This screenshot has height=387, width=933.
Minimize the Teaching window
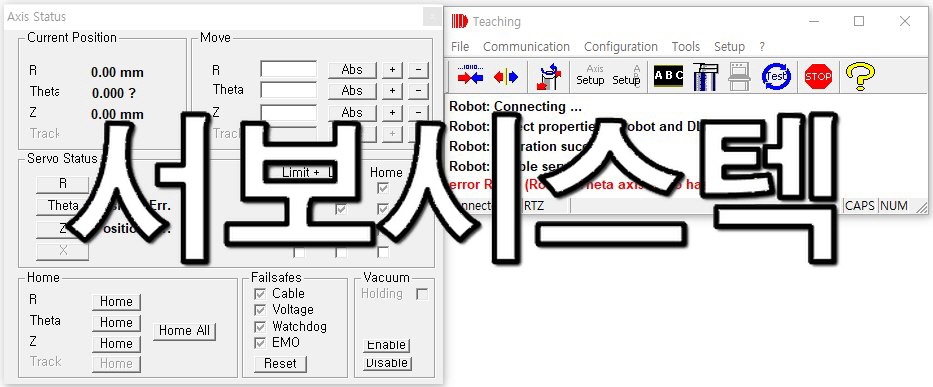point(813,21)
